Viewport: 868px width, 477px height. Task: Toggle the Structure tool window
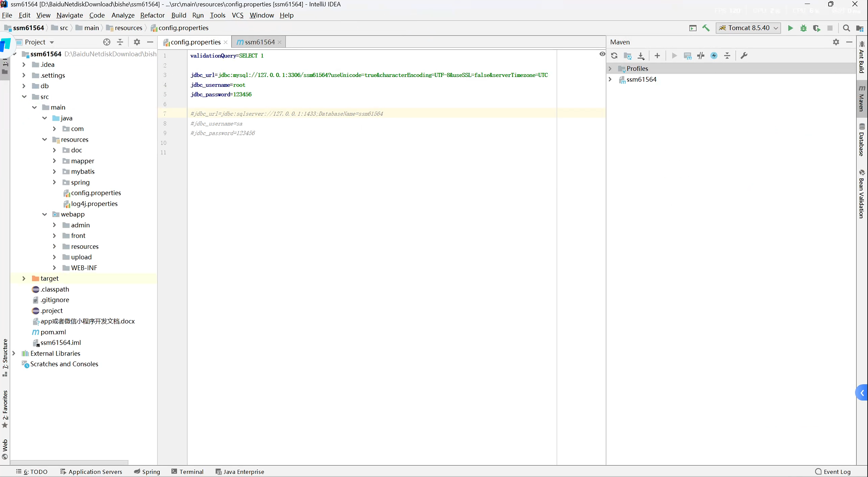click(x=5, y=358)
